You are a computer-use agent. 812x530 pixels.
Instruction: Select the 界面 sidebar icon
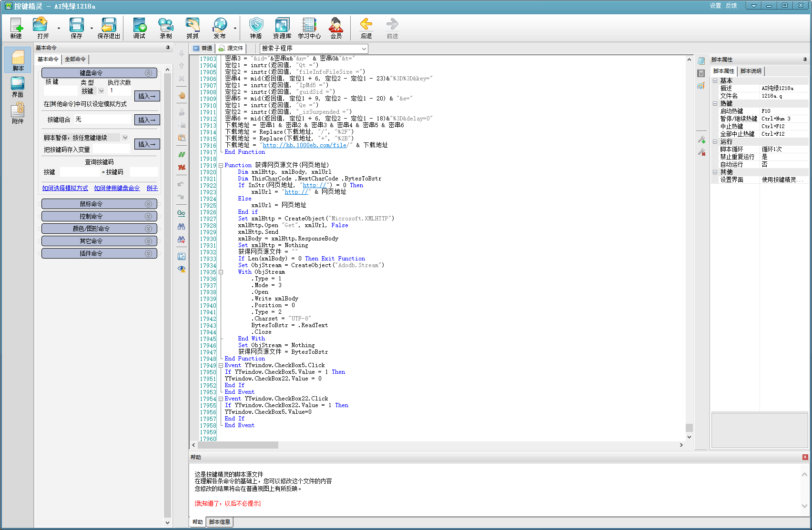(18, 87)
